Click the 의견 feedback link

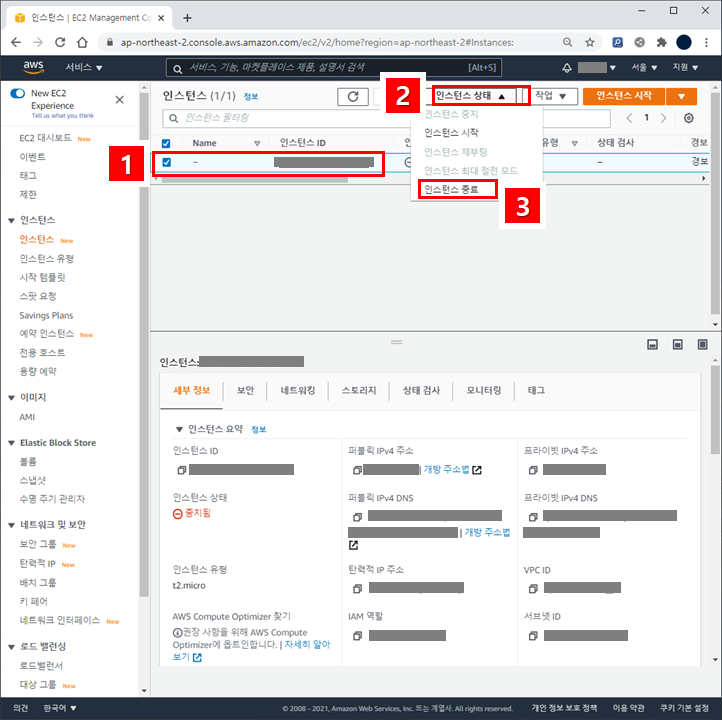point(21,708)
